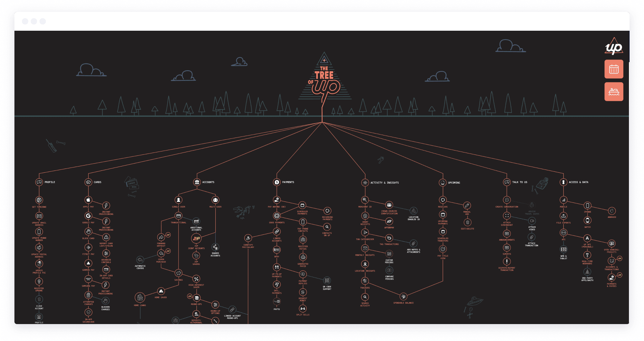Select the Payments category node
The image size is (644, 341).
[x=276, y=182]
